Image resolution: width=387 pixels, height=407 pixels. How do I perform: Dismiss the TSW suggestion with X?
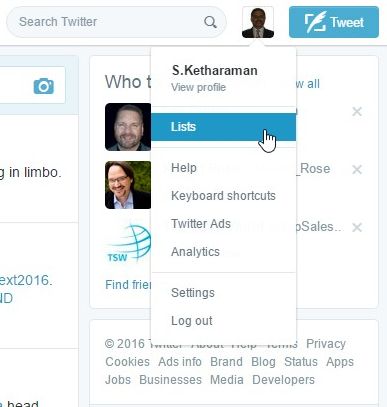[357, 227]
